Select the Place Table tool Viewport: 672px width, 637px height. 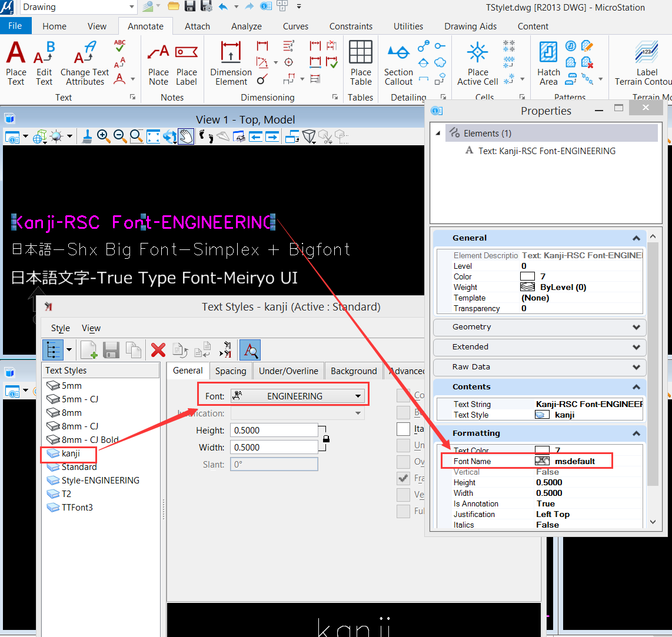[x=361, y=63]
